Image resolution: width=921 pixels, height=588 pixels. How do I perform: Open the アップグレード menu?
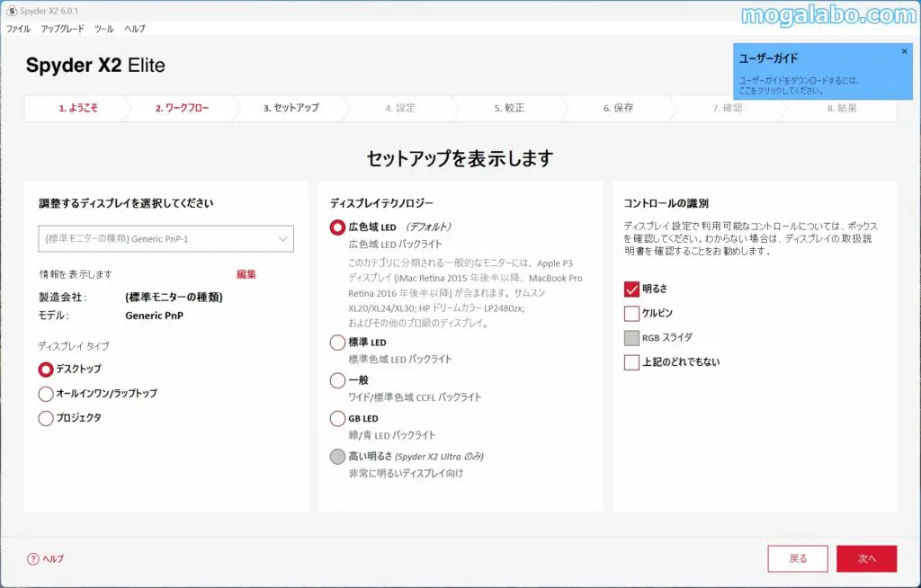point(62,29)
